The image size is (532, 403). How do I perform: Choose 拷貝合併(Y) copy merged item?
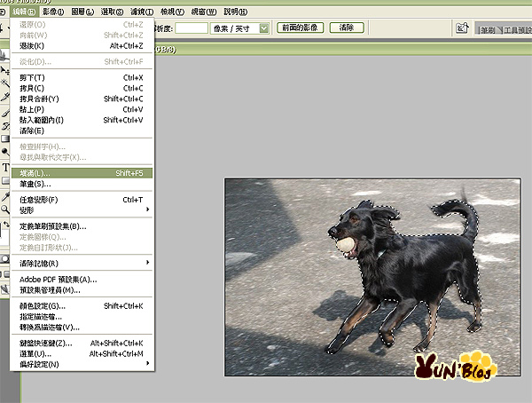pyautogui.click(x=82, y=99)
